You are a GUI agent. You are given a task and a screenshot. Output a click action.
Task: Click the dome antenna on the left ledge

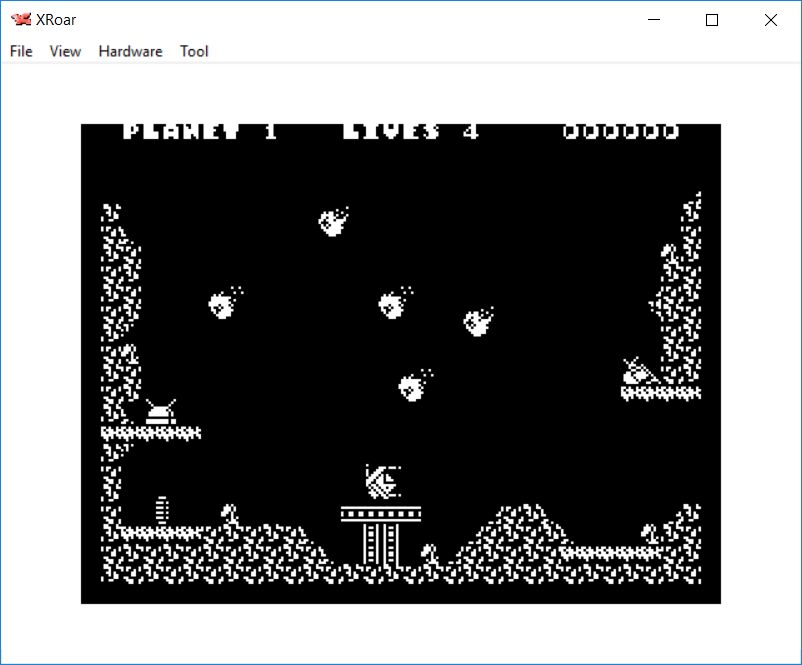pos(160,412)
